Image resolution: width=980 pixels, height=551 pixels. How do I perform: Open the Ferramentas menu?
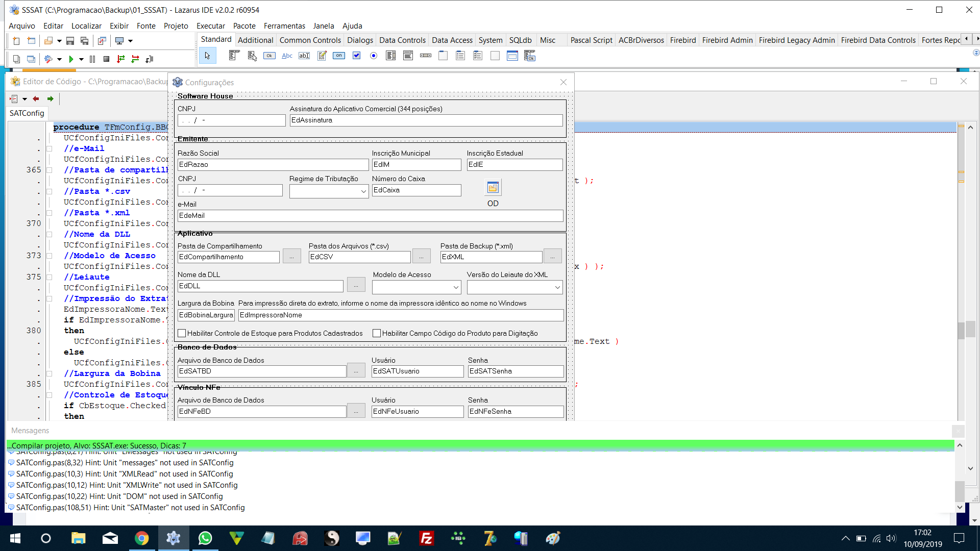pyautogui.click(x=284, y=26)
